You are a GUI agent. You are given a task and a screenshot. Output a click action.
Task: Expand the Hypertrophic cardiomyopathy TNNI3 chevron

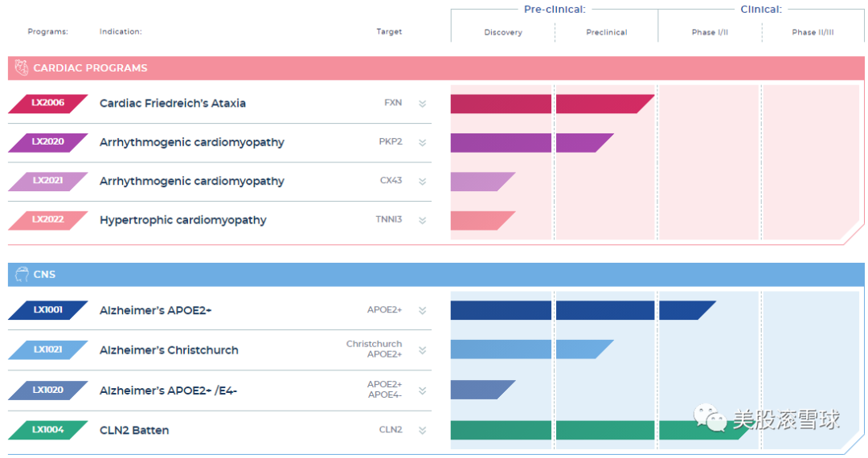pos(422,220)
